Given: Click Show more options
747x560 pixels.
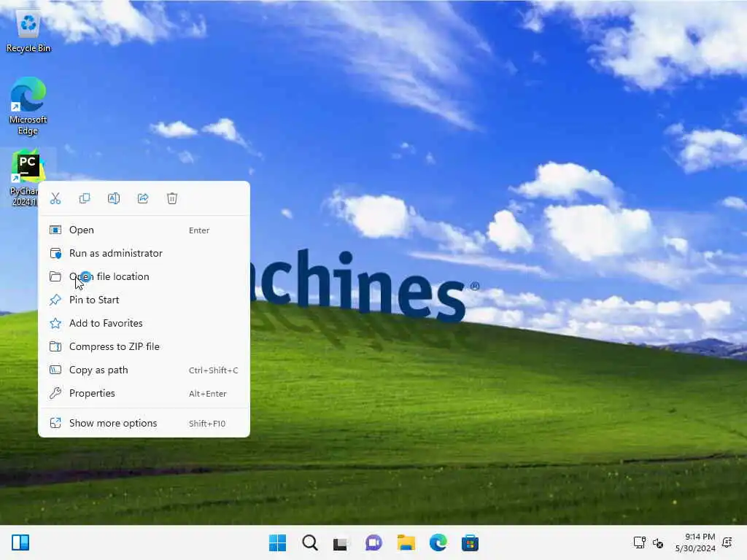Looking at the screenshot, I should [144, 424].
